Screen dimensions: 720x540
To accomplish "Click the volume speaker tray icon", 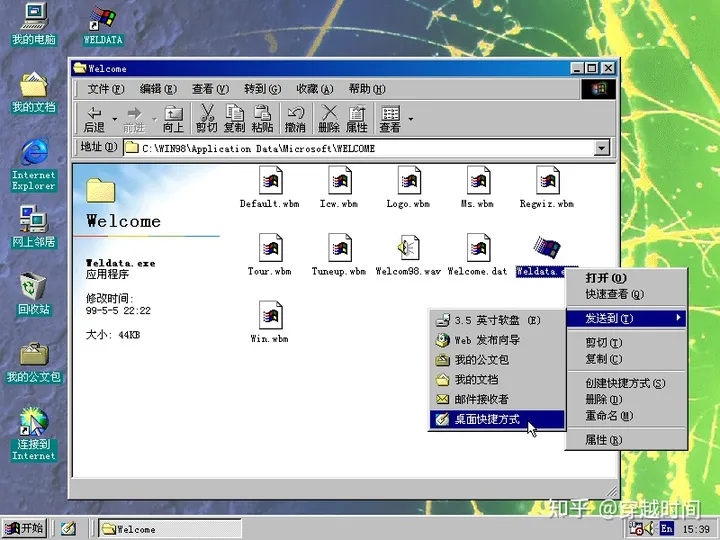I will [649, 529].
